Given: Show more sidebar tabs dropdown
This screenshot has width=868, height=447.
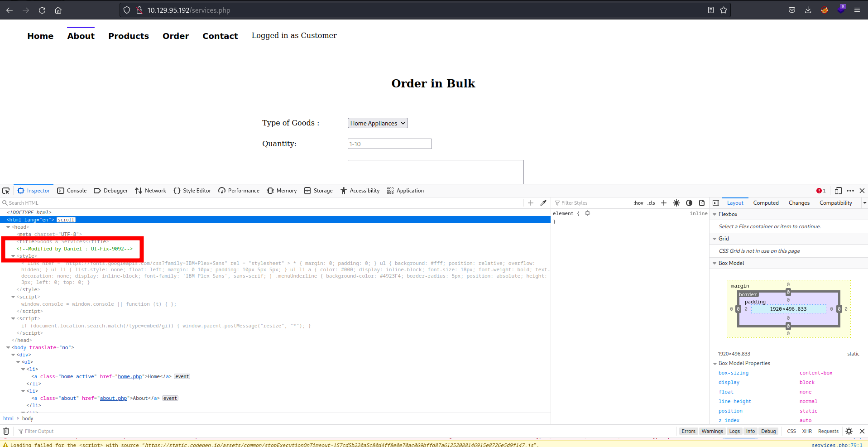Looking at the screenshot, I should (864, 203).
